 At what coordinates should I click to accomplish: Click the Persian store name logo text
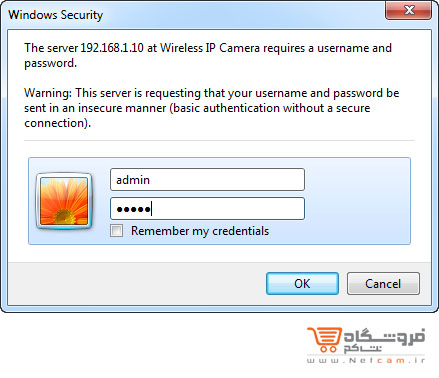(x=384, y=341)
